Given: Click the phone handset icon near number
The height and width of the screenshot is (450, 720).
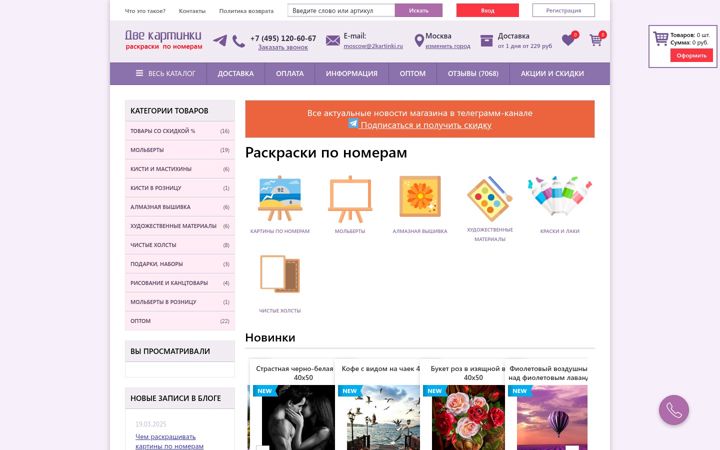Looking at the screenshot, I should pos(238,41).
